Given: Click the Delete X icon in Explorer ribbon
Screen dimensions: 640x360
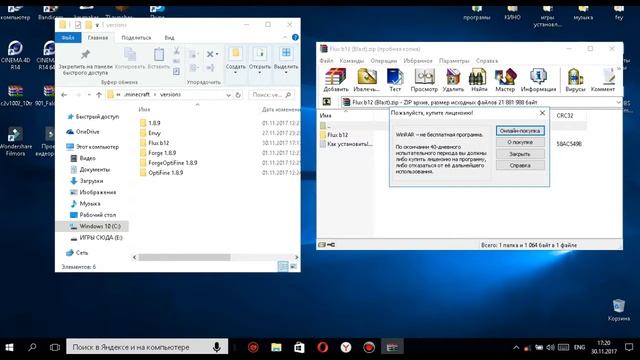Looking at the screenshot, I should tap(210, 54).
